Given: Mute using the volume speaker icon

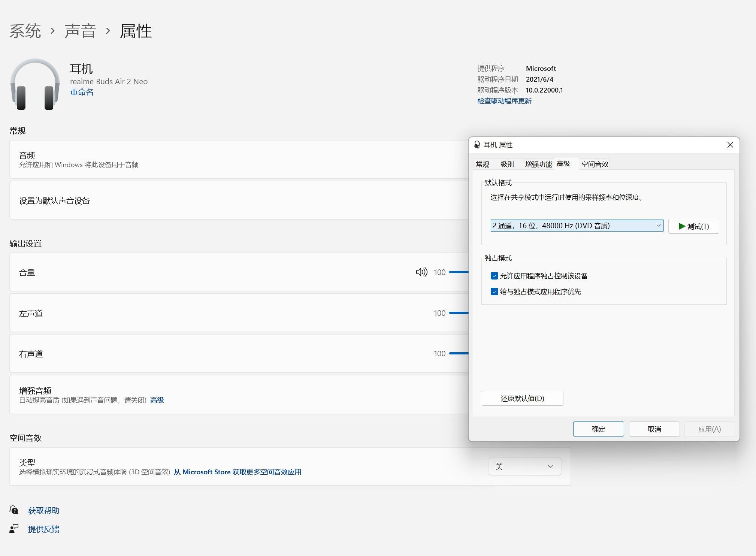Looking at the screenshot, I should 421,272.
